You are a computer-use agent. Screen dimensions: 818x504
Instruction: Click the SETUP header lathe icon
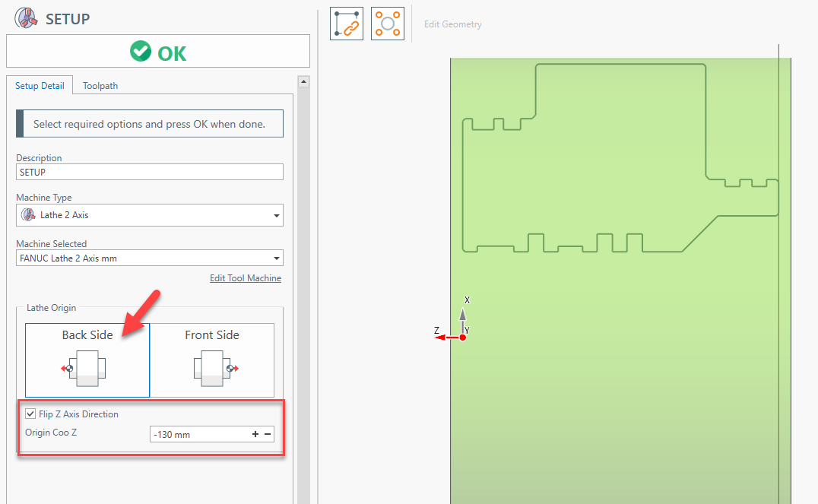(27, 19)
